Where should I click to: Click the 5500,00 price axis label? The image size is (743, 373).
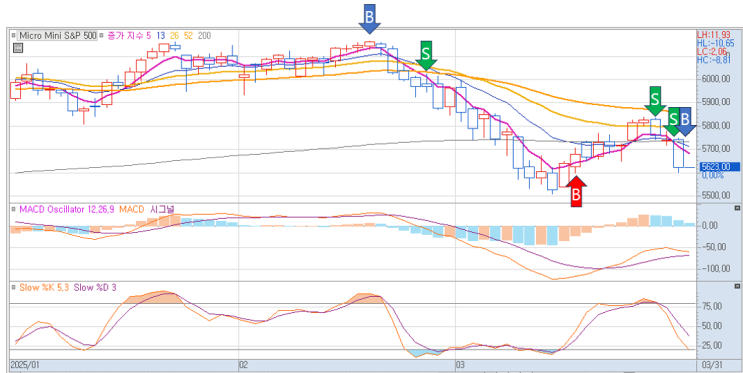(x=715, y=196)
